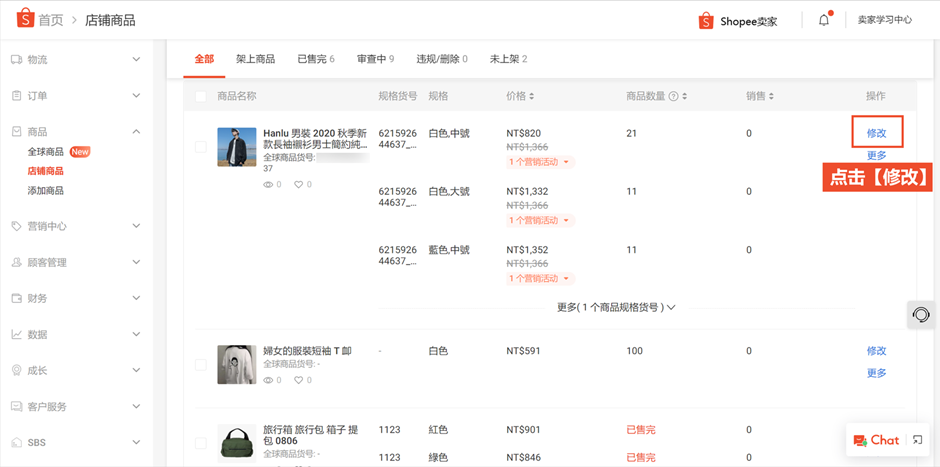Switch to the 全部 tab
940x467 pixels.
coord(204,59)
